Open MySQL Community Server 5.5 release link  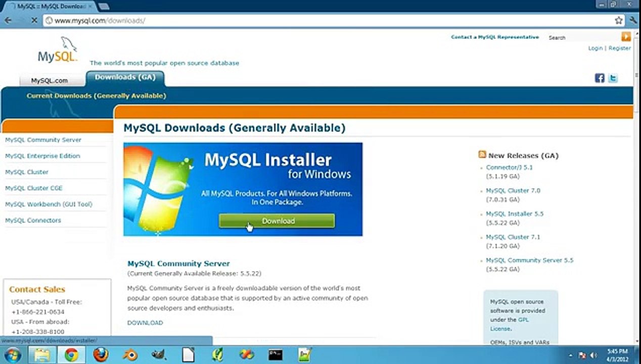tap(530, 260)
